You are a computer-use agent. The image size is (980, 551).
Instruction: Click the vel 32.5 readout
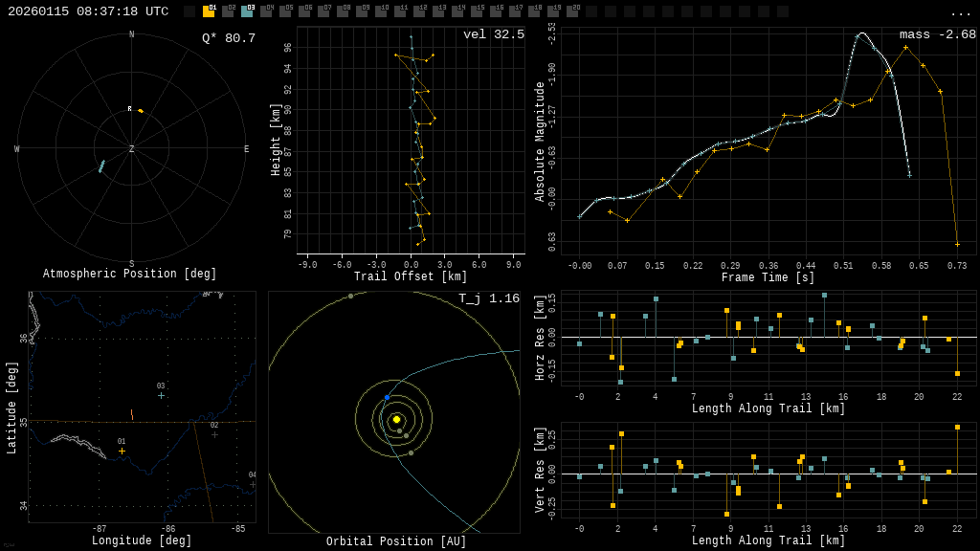[x=494, y=34]
